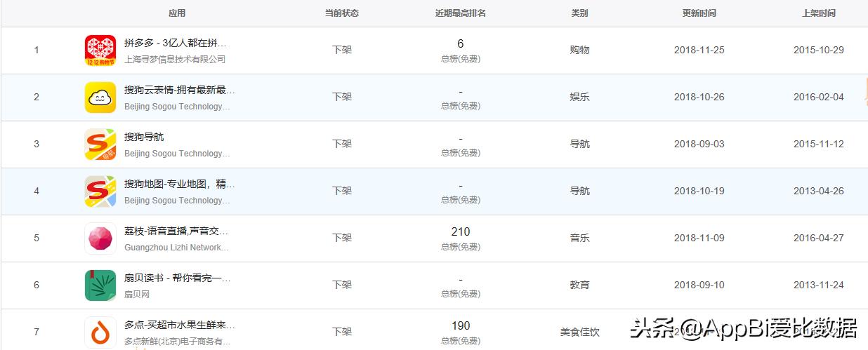Click the 多点 app icon

coord(100,332)
